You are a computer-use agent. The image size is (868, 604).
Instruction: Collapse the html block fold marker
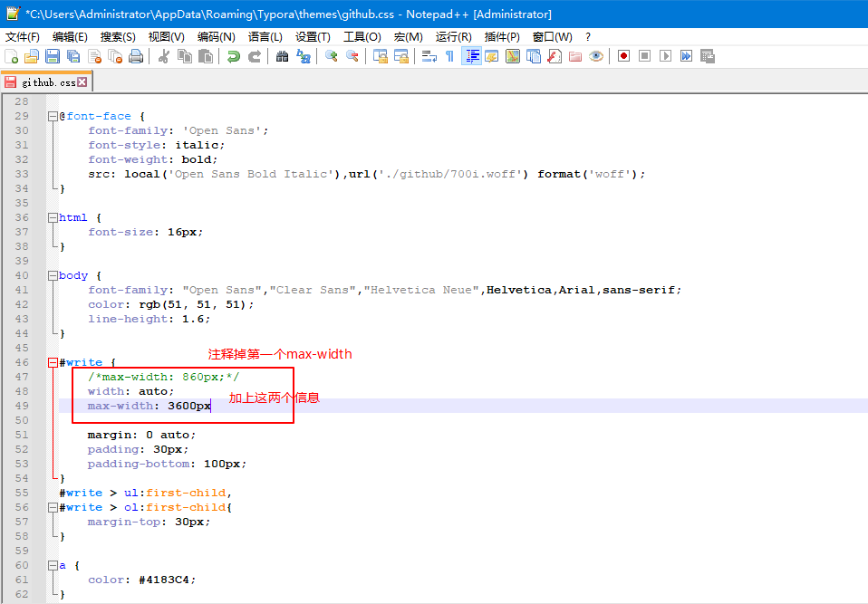53,217
